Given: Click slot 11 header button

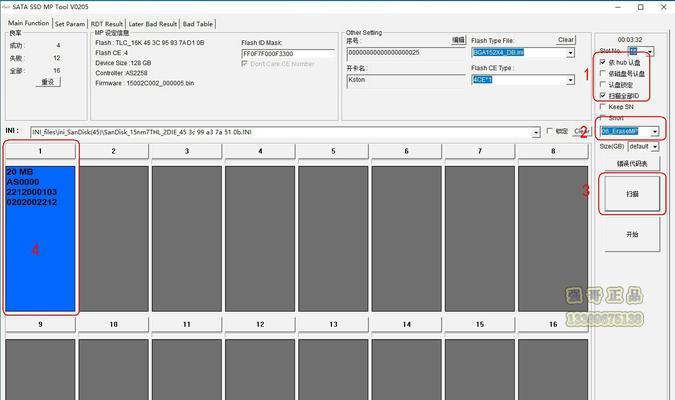Looking at the screenshot, I should pyautogui.click(x=187, y=324).
